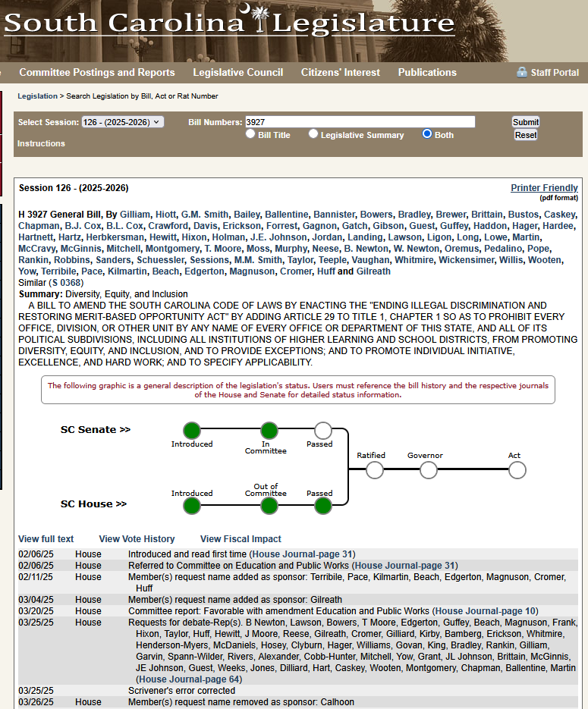Open sponsor Gilreath's link
This screenshot has width=588, height=709.
coord(373,271)
